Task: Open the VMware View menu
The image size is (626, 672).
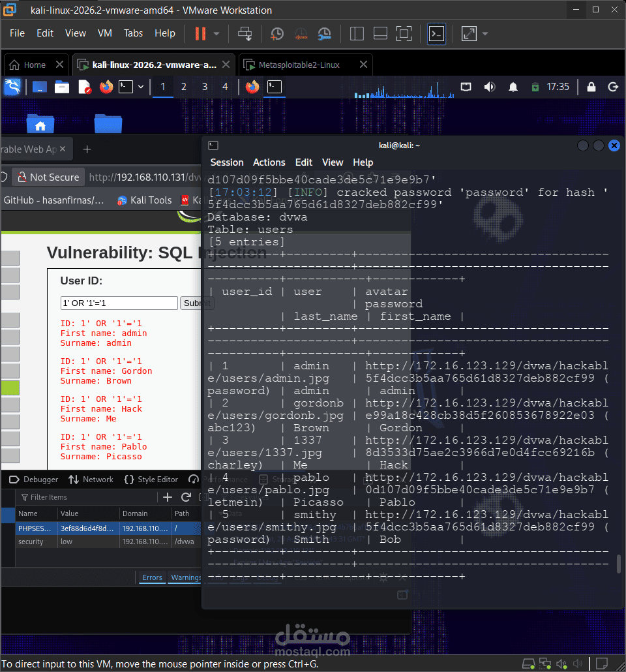Action: click(x=76, y=33)
